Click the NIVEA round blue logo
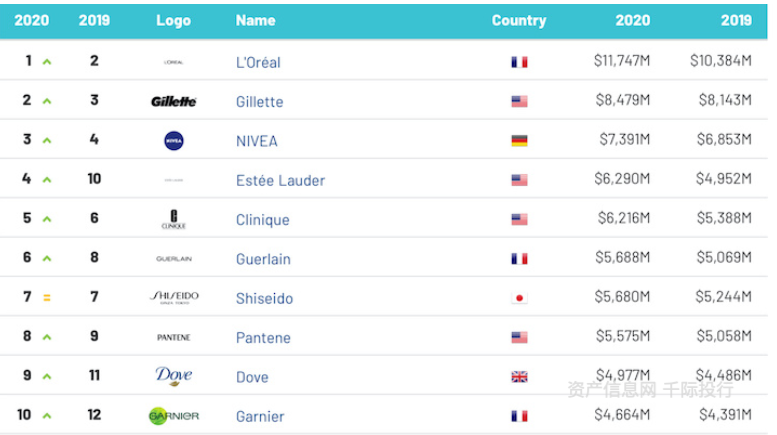This screenshot has height=435, width=777. pos(173,141)
